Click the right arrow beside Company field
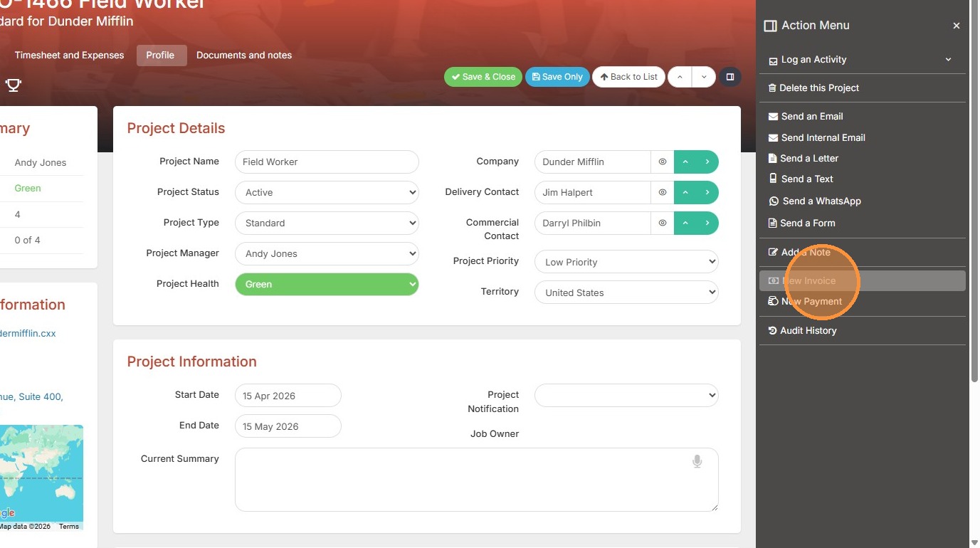The image size is (980, 548). [707, 162]
